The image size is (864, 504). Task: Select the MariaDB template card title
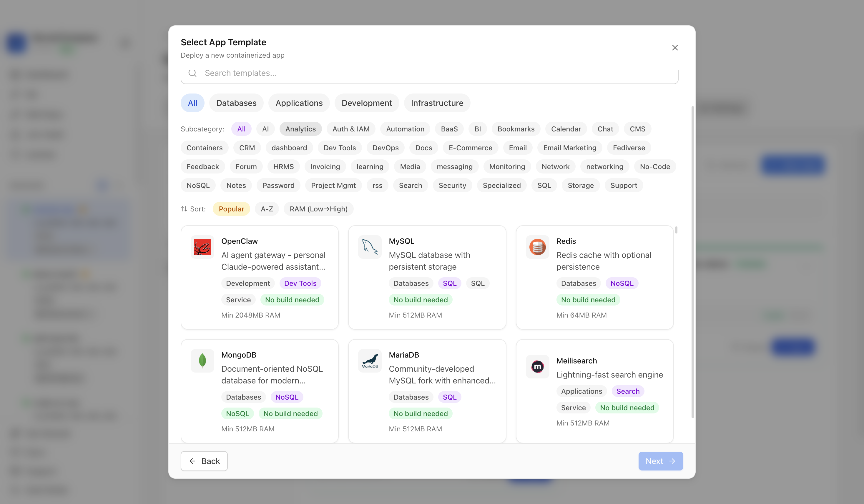pos(403,355)
